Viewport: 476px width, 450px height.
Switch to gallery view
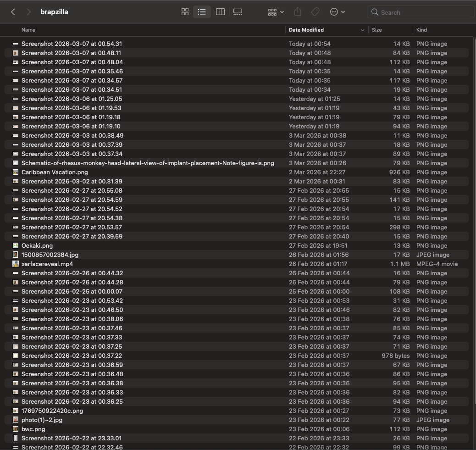click(238, 12)
